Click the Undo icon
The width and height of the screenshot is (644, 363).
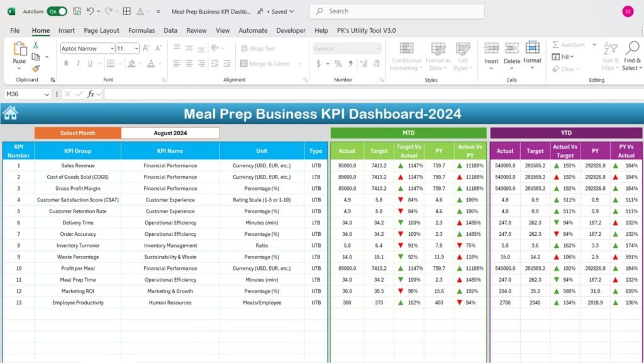(92, 11)
